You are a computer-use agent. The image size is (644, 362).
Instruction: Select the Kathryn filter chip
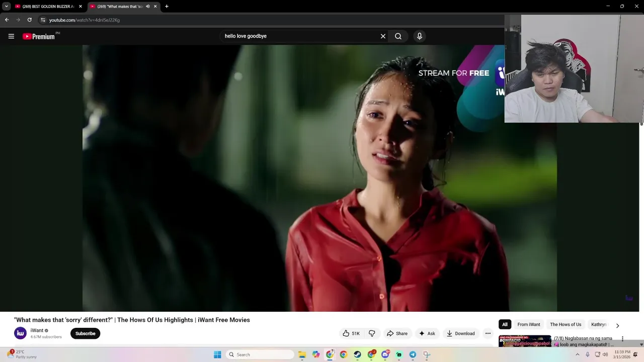pos(598,324)
